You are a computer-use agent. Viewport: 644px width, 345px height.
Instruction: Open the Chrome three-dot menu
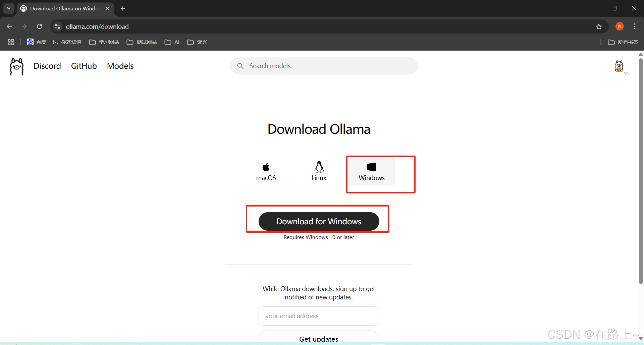tap(635, 26)
